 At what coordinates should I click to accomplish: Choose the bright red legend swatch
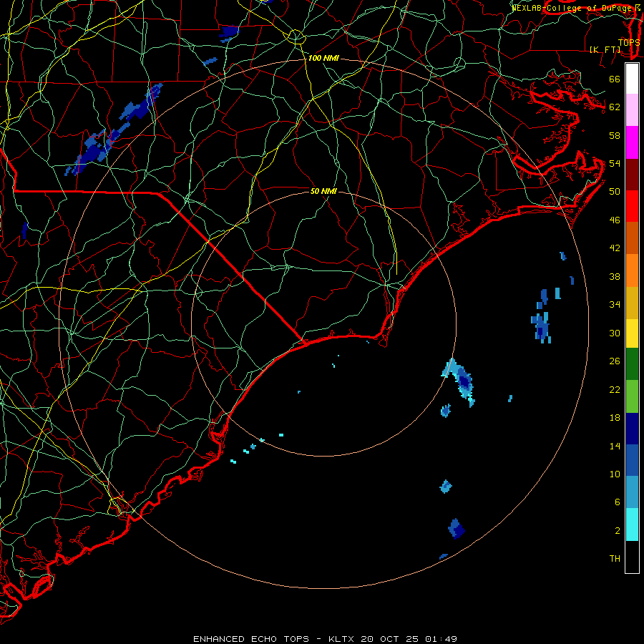632,206
